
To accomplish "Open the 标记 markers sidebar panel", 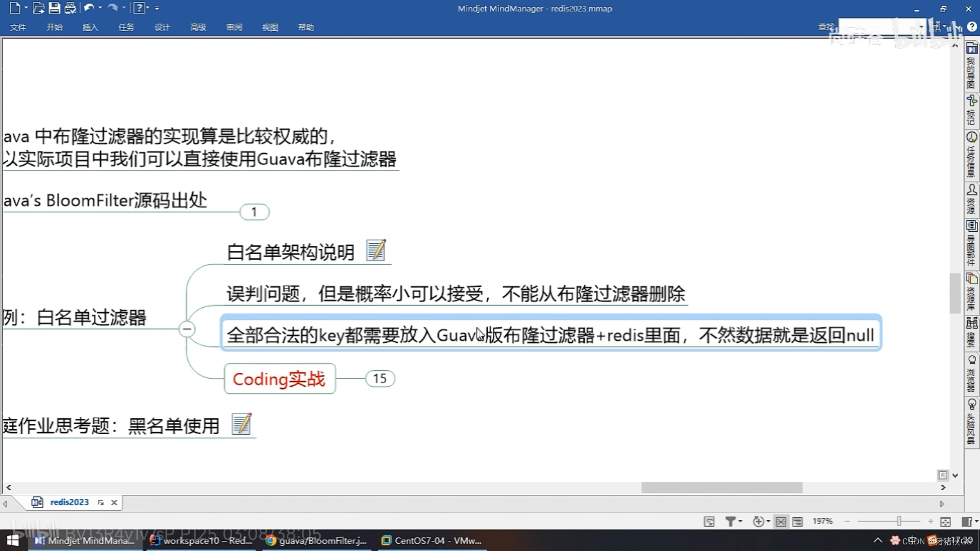I will (971, 110).
